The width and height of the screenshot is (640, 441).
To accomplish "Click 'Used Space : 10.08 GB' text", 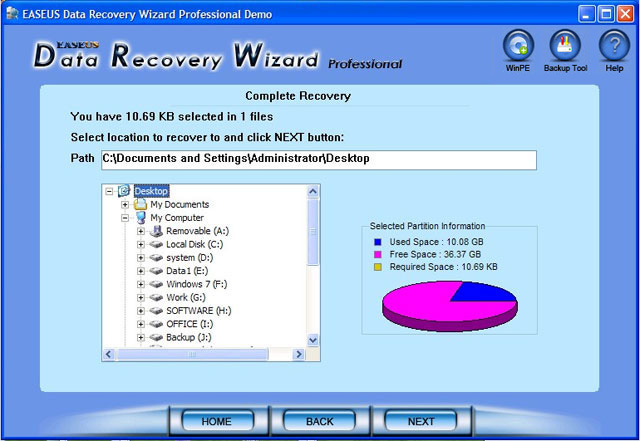I will (436, 242).
